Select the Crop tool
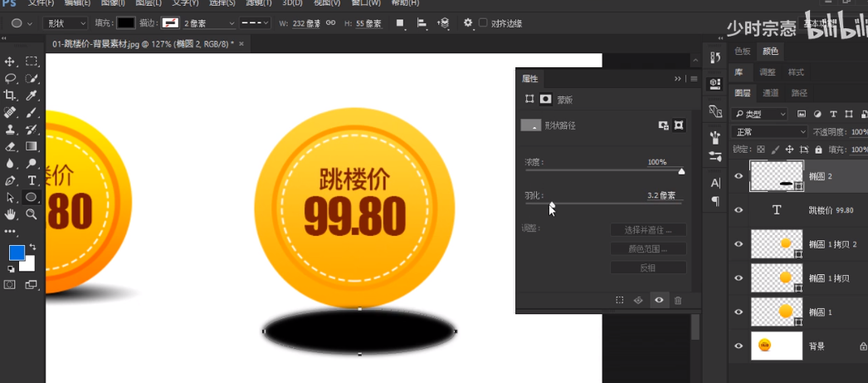The height and width of the screenshot is (383, 868). point(10,96)
